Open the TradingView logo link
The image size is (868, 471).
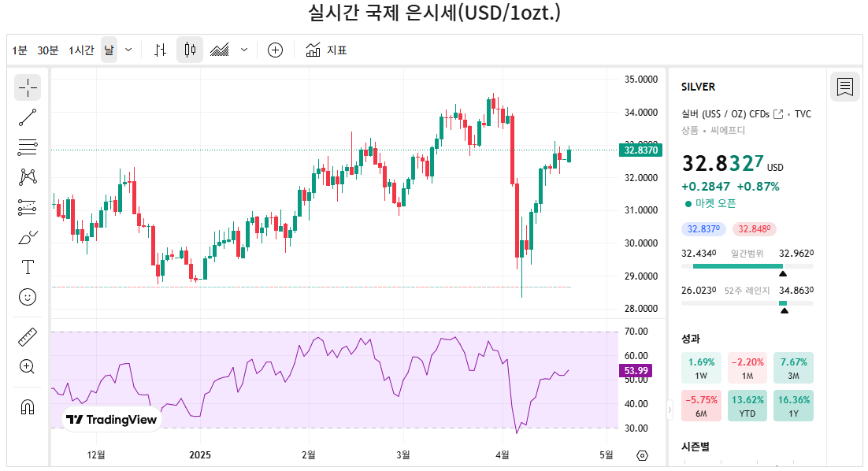pyautogui.click(x=111, y=420)
